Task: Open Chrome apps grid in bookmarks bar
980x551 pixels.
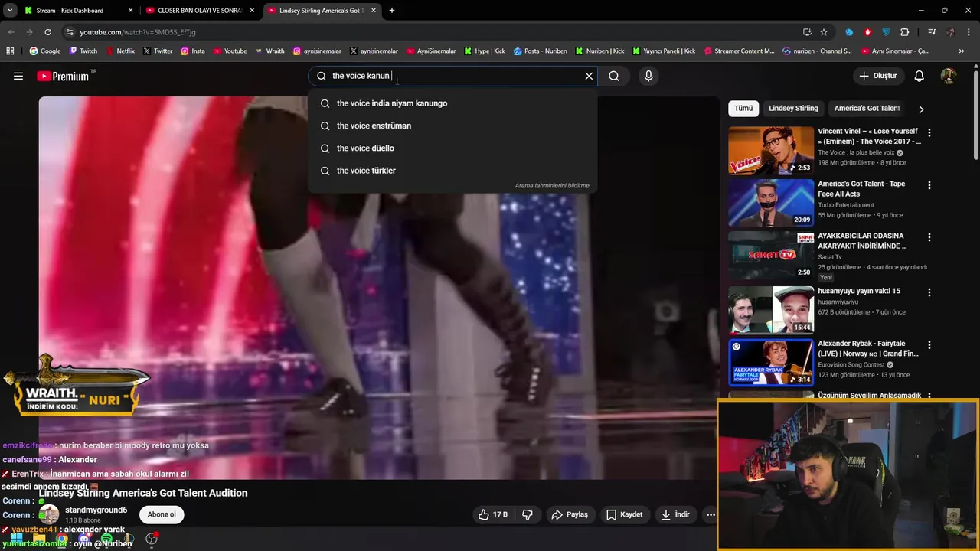Action: click(10, 51)
